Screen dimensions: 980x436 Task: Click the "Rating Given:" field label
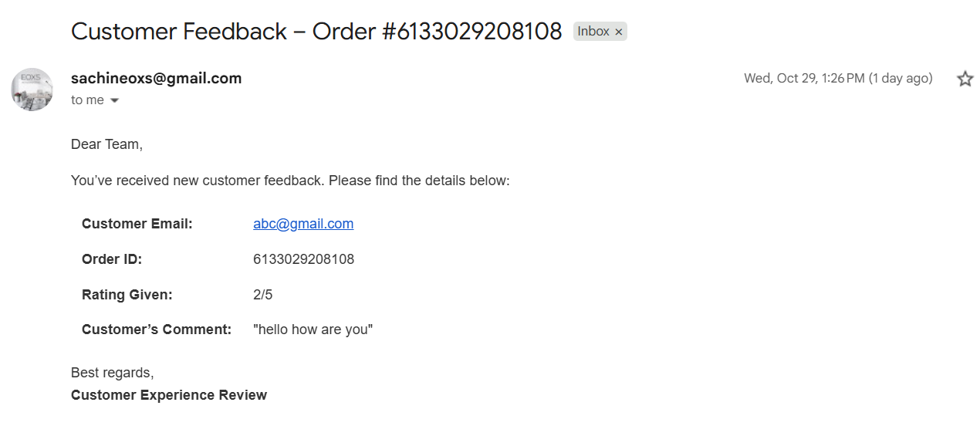[x=127, y=295]
